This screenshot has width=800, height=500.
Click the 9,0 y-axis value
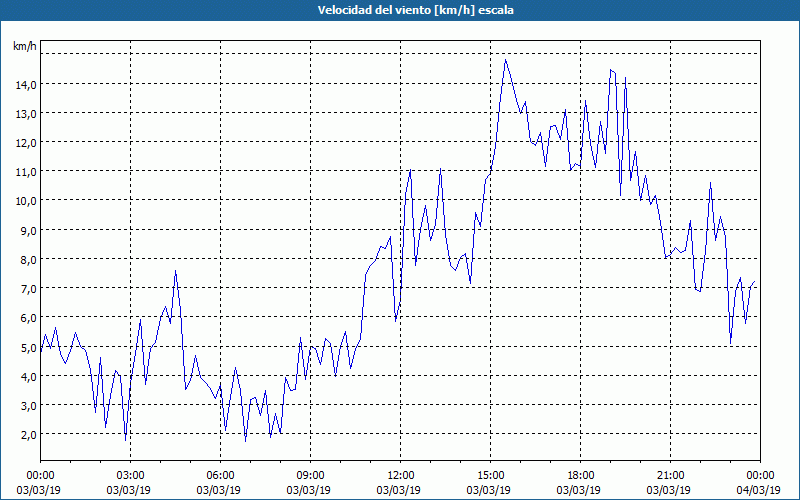tap(28, 231)
